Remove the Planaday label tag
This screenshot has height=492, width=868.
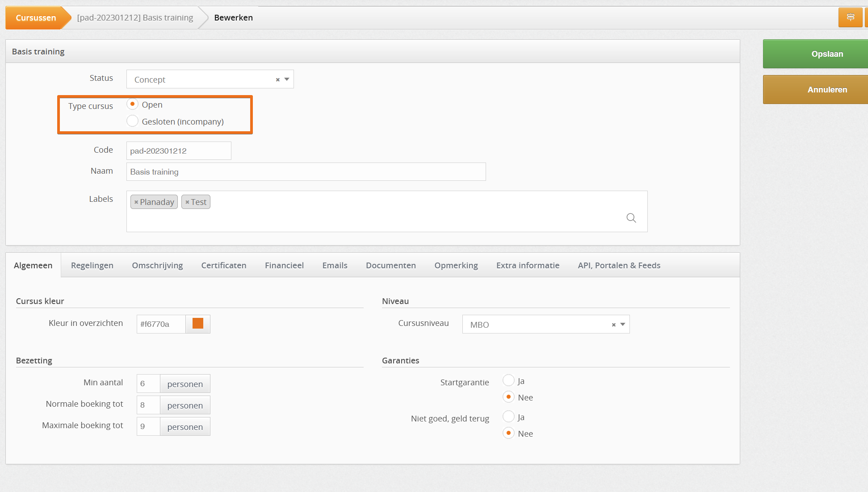click(136, 202)
